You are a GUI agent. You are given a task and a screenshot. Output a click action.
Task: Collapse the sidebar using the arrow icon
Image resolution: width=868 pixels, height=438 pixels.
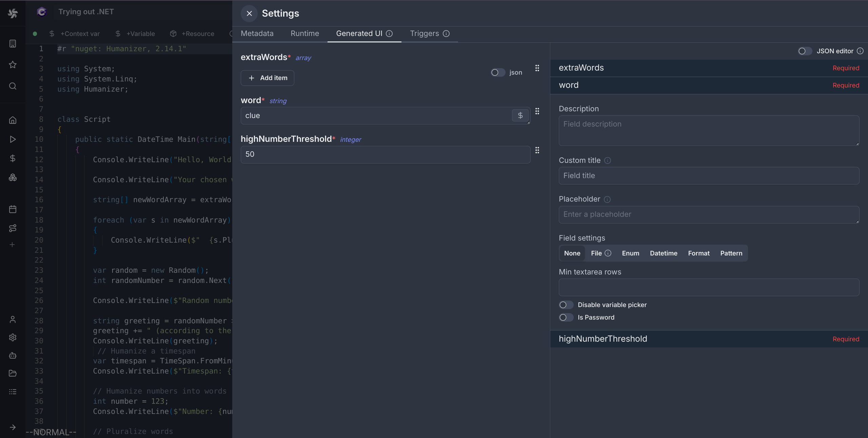coord(13,427)
